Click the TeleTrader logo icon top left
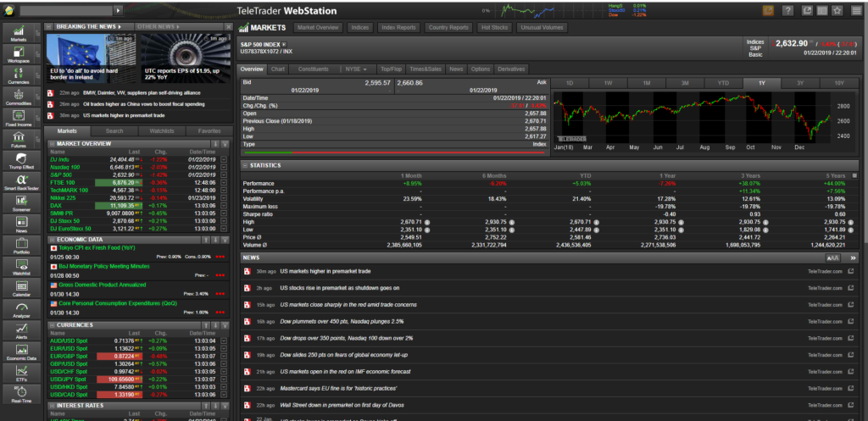 pos(9,10)
